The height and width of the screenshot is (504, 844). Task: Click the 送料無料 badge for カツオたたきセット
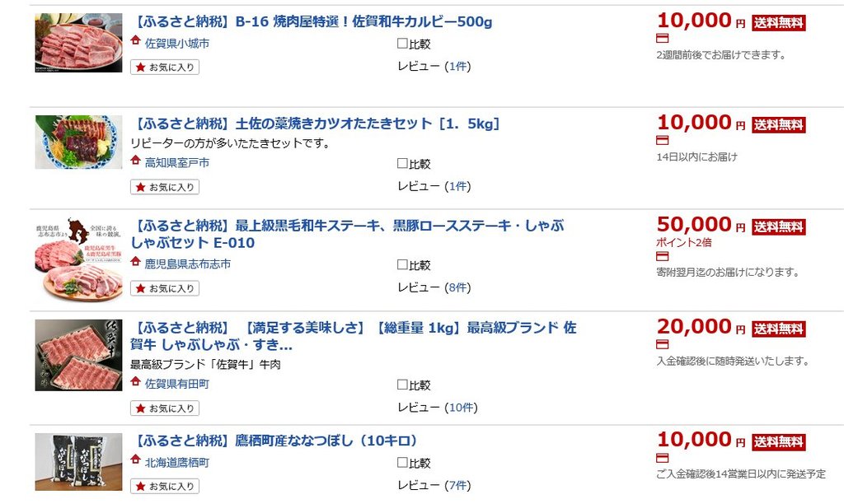(778, 125)
